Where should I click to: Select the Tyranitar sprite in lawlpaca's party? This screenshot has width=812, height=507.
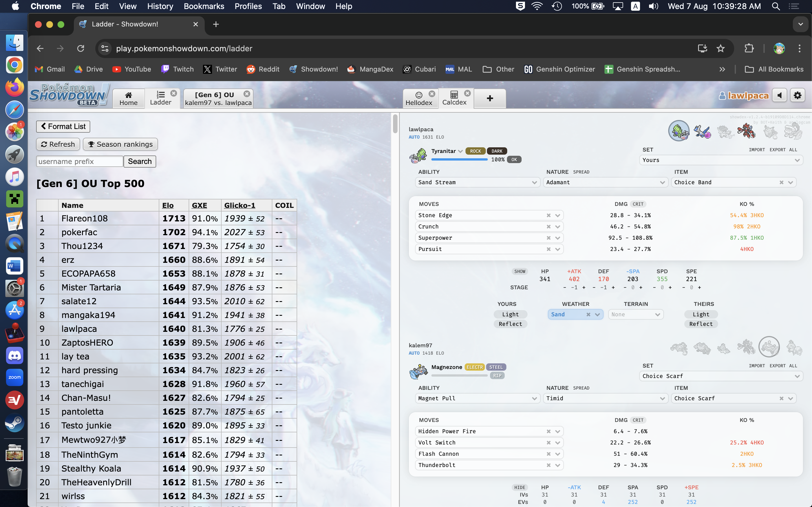click(x=679, y=131)
